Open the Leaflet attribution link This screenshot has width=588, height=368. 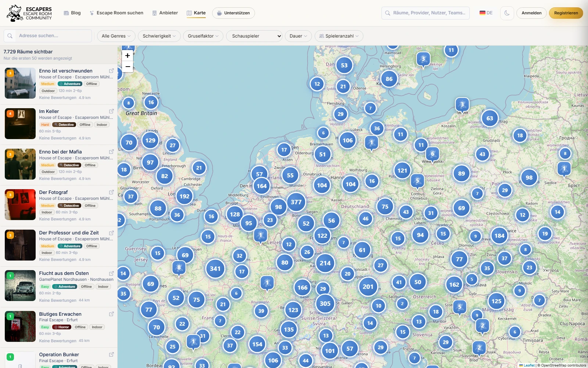[x=527, y=365]
